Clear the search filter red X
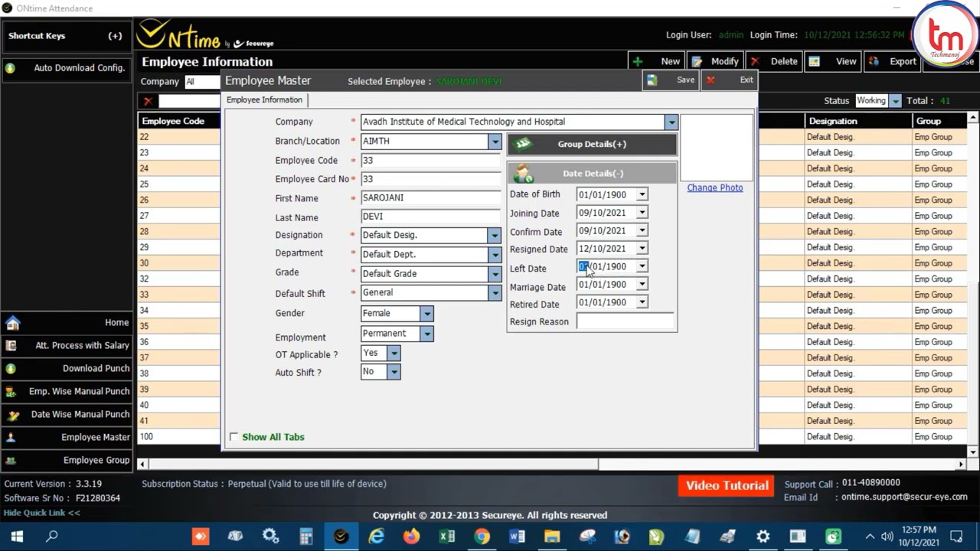 (148, 101)
